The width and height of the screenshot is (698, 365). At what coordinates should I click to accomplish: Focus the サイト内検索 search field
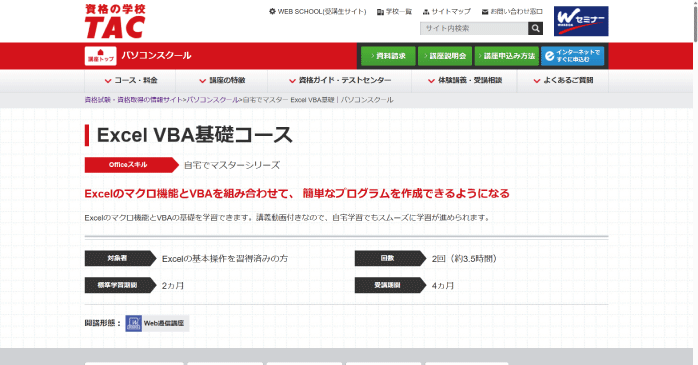tap(474, 28)
